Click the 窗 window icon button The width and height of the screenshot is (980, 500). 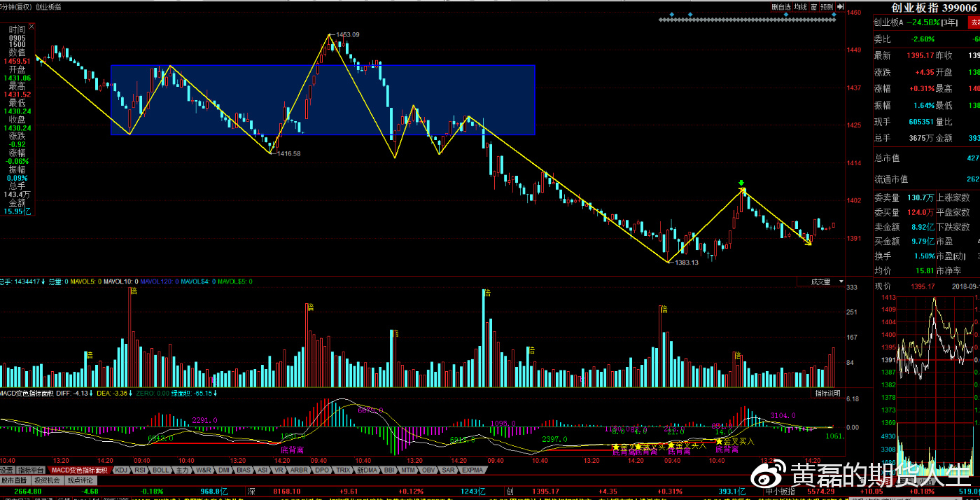(814, 7)
